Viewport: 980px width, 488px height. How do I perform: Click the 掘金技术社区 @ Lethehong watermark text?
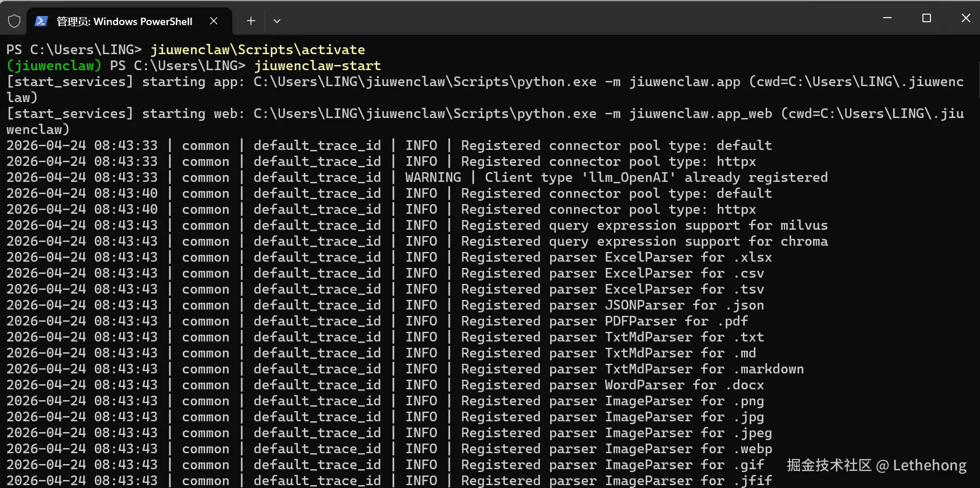876,465
